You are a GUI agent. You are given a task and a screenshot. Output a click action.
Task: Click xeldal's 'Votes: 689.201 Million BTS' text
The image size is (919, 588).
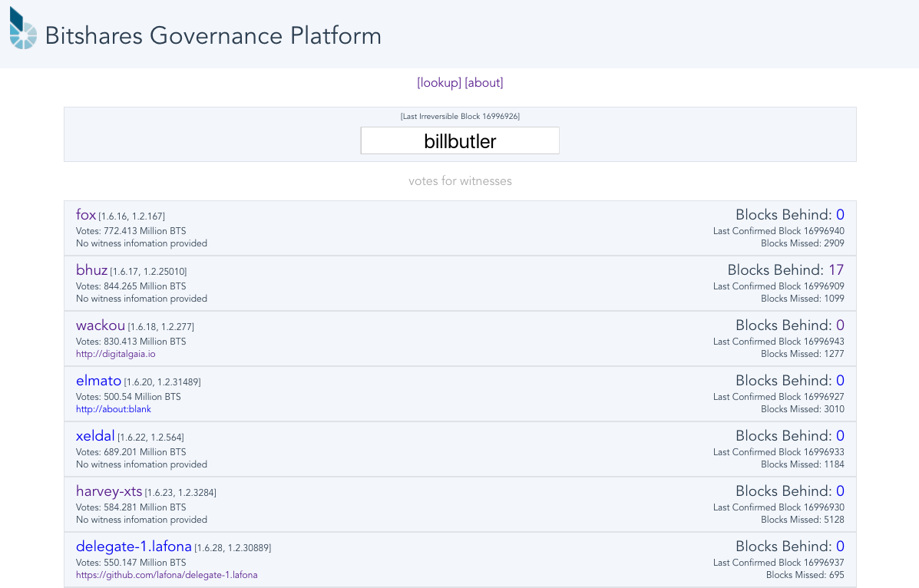pos(131,452)
